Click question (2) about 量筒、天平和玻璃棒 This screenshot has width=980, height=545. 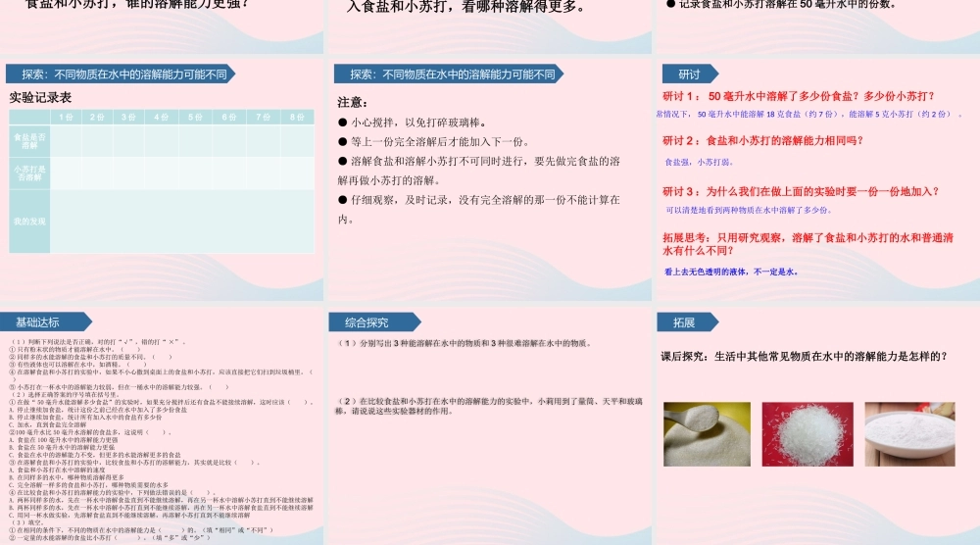point(489,406)
